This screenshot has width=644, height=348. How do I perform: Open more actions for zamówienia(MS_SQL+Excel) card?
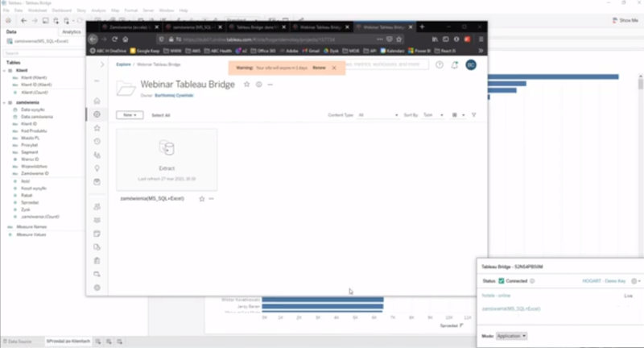click(x=211, y=199)
